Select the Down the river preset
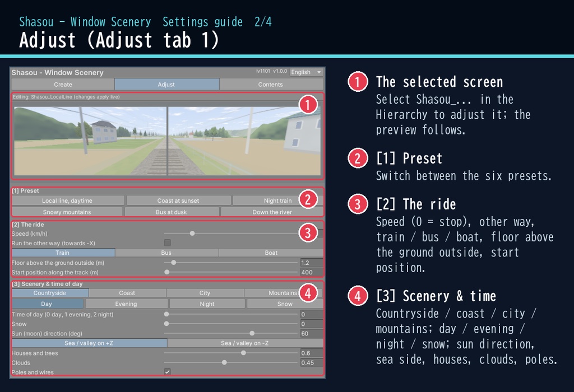Image resolution: width=574 pixels, height=392 pixels. click(x=272, y=212)
